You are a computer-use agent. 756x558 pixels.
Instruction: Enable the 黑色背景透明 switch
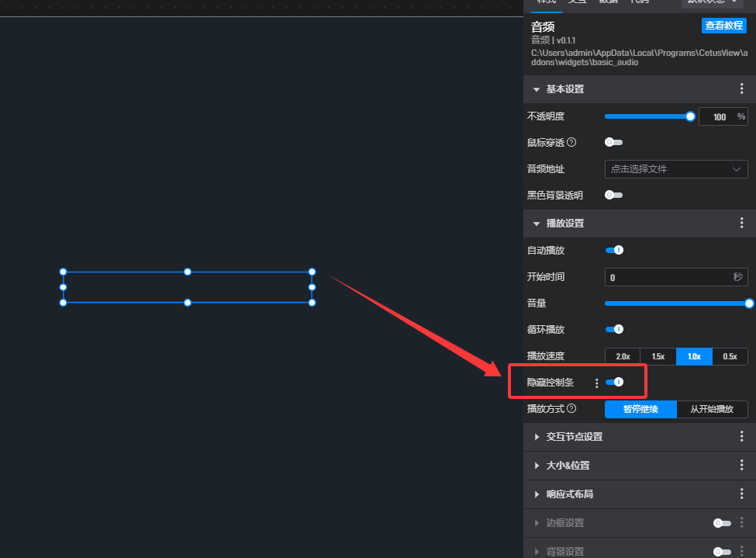tap(614, 195)
